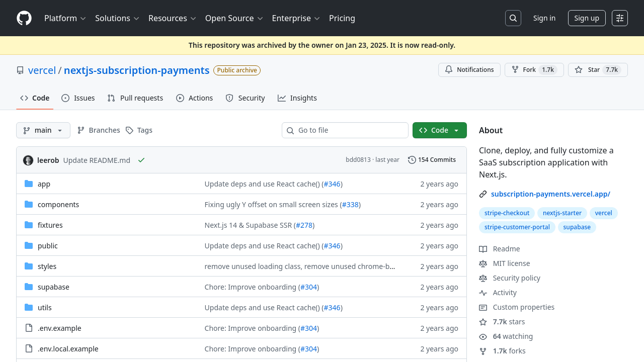Click the Sign up button
This screenshot has height=362, width=644.
[x=587, y=18]
